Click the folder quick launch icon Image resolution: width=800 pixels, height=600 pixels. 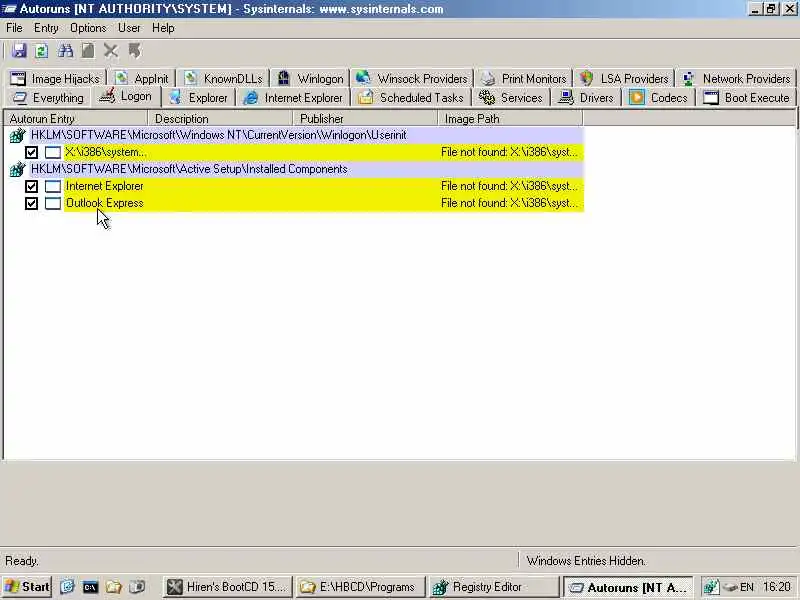(x=113, y=587)
